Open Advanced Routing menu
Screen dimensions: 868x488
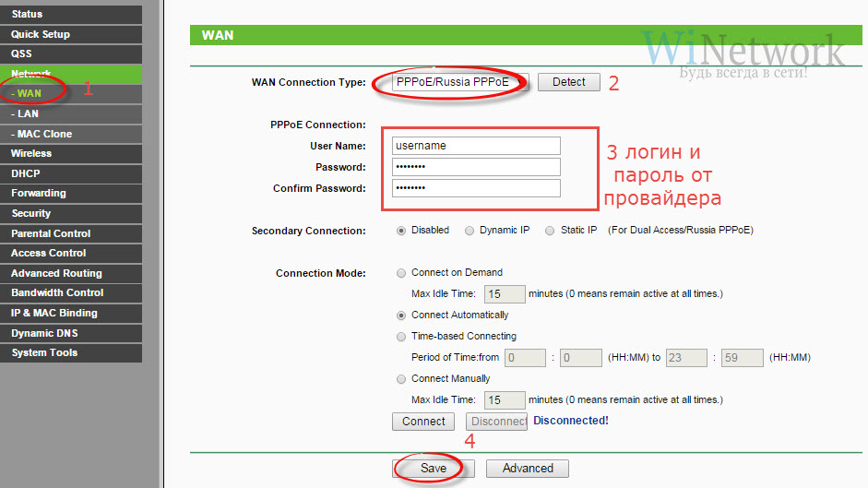point(71,274)
